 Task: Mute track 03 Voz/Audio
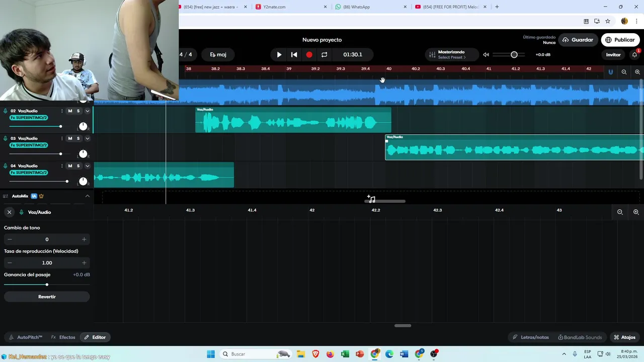70,138
